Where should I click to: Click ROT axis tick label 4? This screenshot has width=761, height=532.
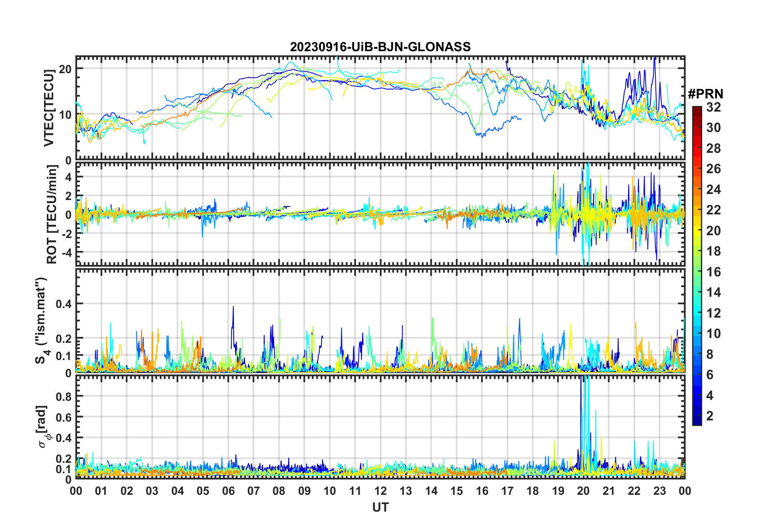pos(68,176)
